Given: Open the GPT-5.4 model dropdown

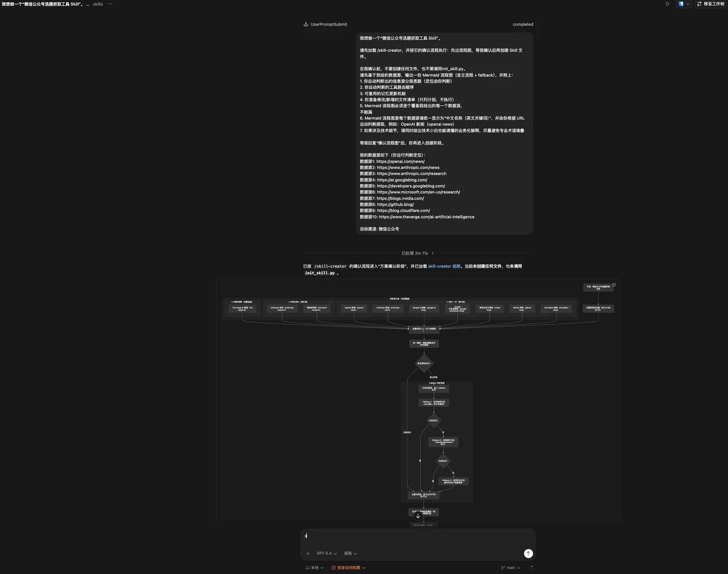Looking at the screenshot, I should pyautogui.click(x=327, y=554).
